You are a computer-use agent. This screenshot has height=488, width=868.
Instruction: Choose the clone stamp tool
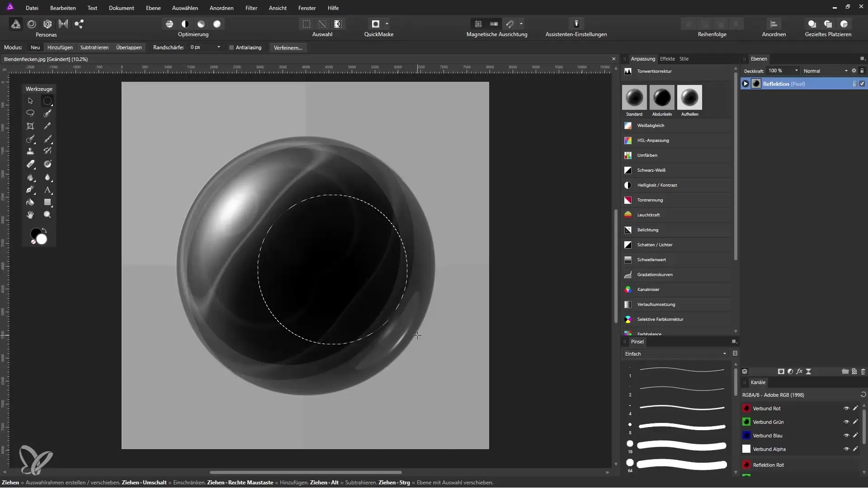click(x=30, y=151)
